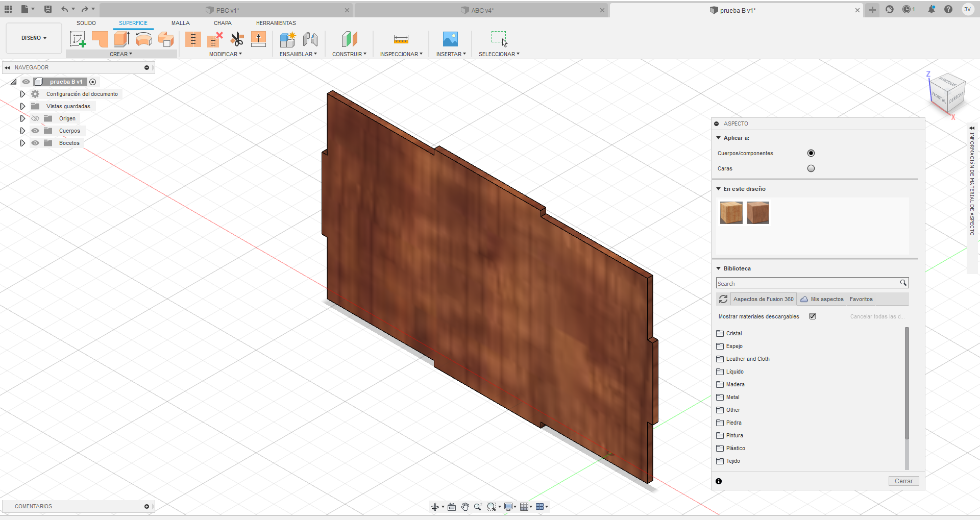Expand the Cuerpos tree node

pos(22,131)
